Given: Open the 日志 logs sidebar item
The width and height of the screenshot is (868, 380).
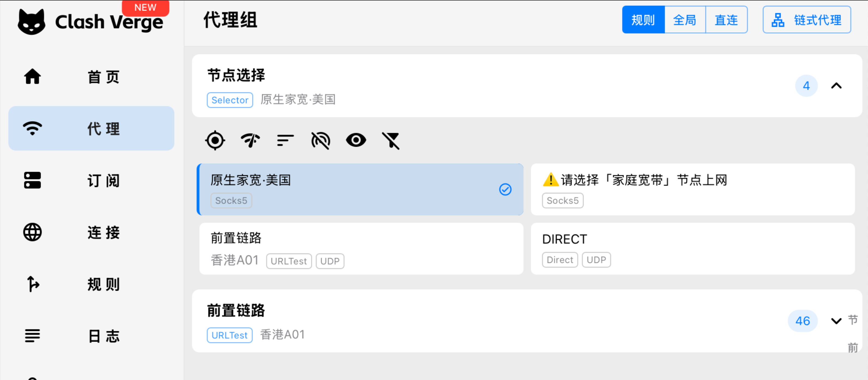Looking at the screenshot, I should pos(91,336).
